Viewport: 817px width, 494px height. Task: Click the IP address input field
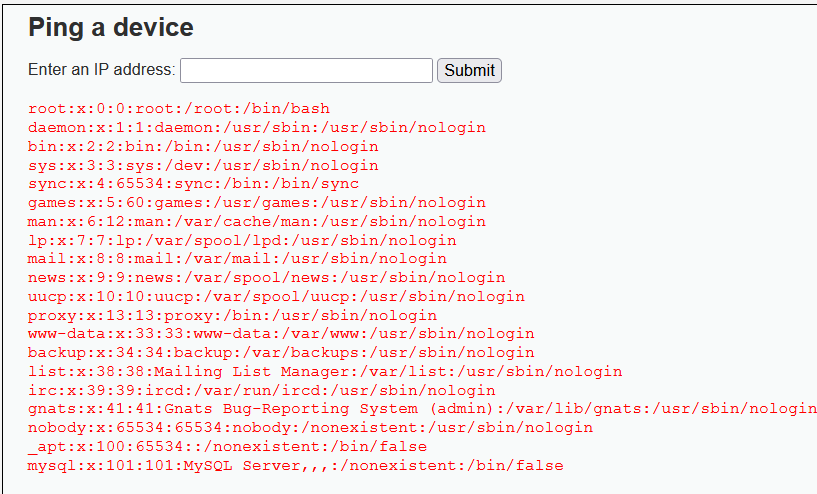pos(306,70)
